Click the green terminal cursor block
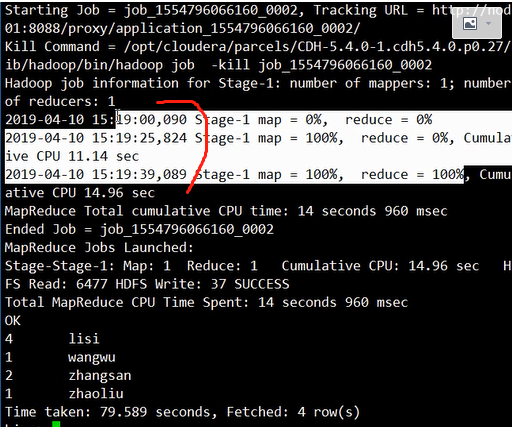Viewport: 523px width, 427px height. click(x=56, y=424)
